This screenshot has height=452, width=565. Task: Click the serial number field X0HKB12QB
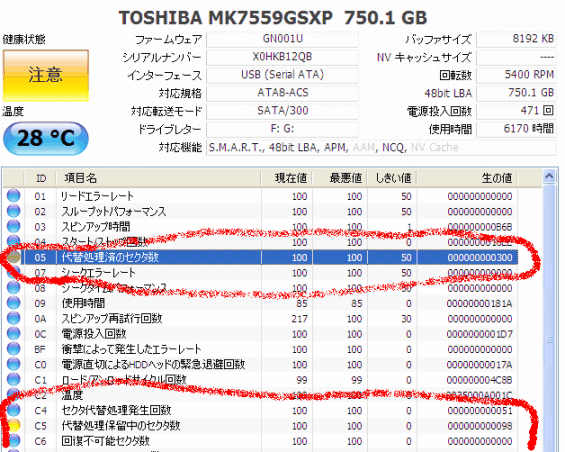click(282, 57)
